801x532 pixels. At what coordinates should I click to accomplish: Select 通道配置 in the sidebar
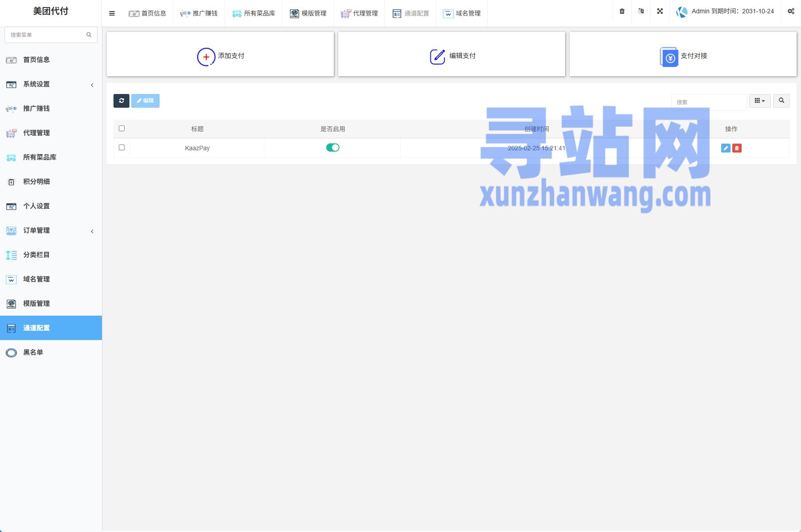(x=51, y=328)
